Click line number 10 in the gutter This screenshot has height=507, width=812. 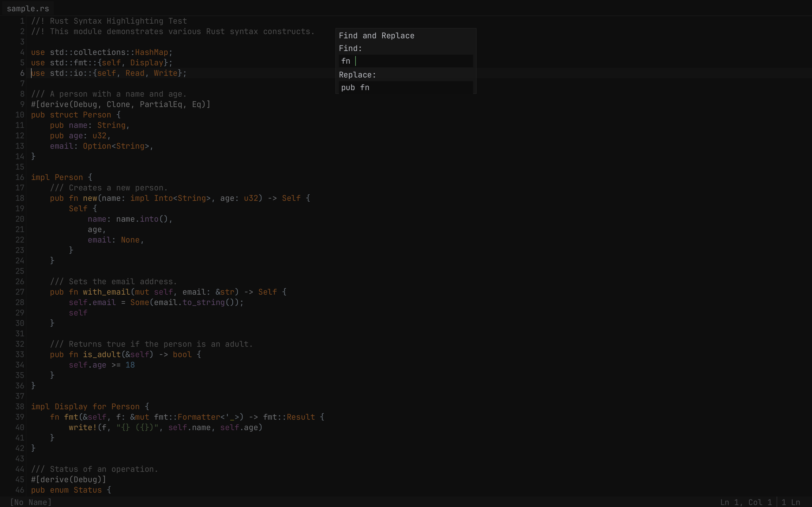pos(19,115)
